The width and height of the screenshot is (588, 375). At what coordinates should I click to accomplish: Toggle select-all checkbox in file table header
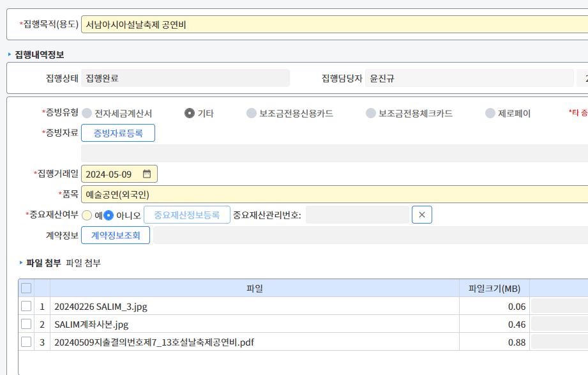(26, 288)
